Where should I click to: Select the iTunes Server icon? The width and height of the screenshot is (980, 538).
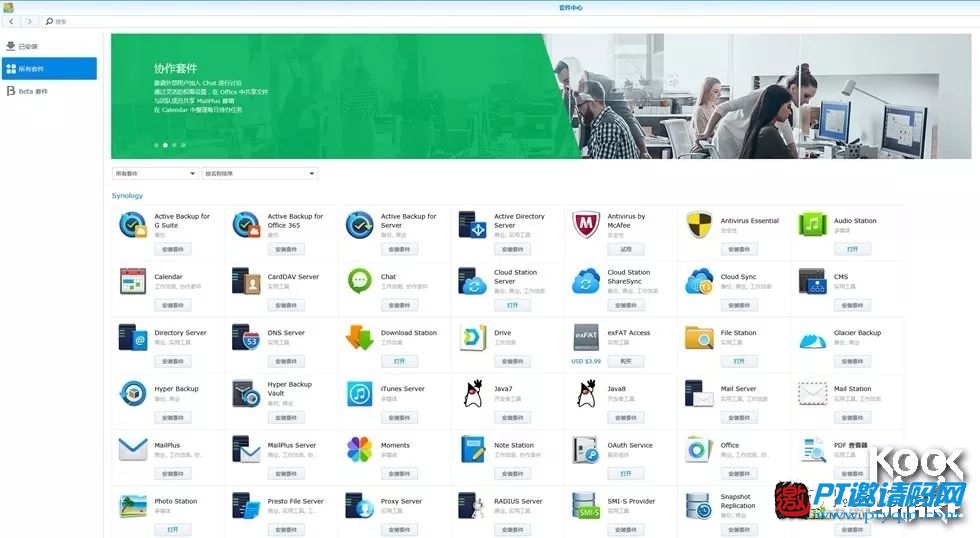click(x=359, y=394)
